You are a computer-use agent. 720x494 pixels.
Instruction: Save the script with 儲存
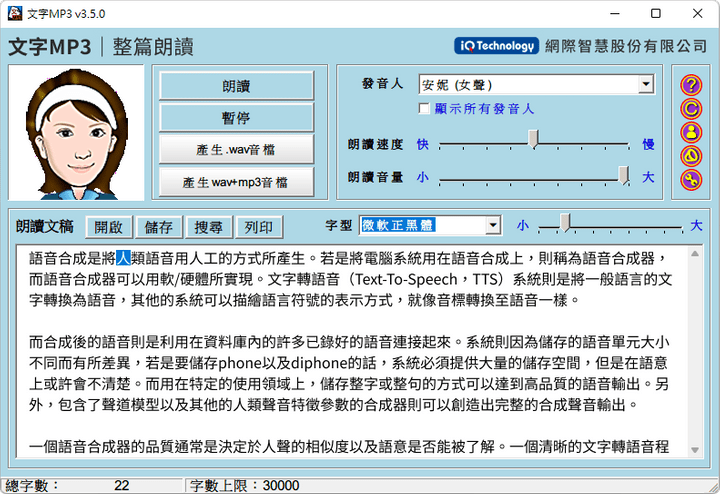[x=159, y=227]
